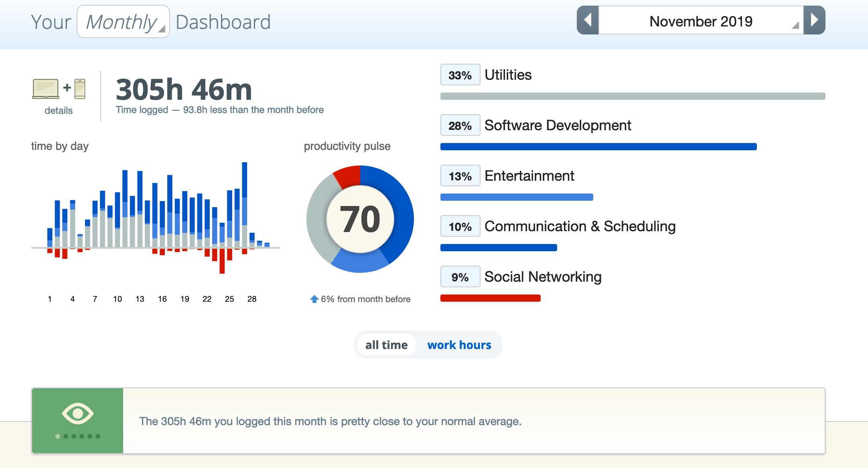This screenshot has width=868, height=468.
Task: Click the mobile phone device icon
Action: 80,89
